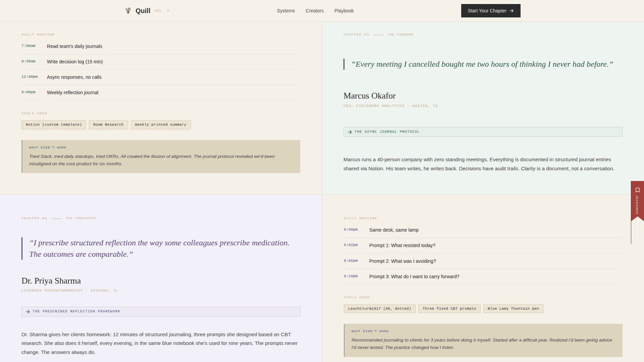644x362 pixels.
Task: Select the Notion (custom template) tag
Action: point(54,125)
